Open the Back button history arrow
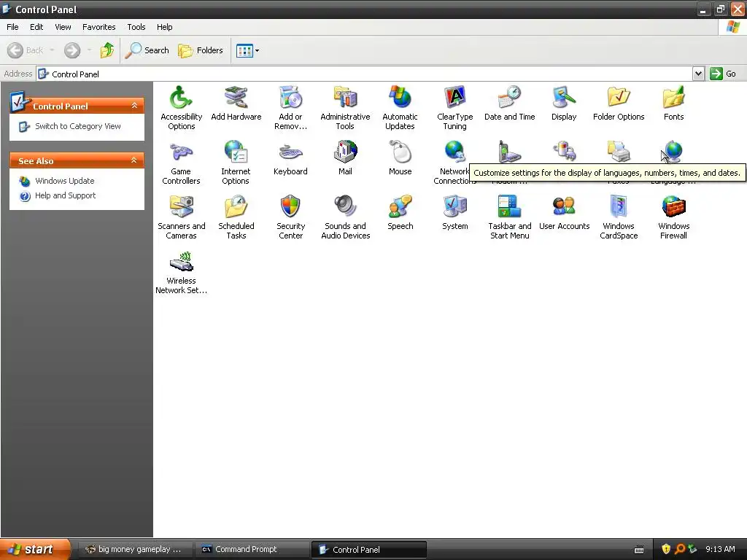Screen dimensions: 747x560 tap(52, 50)
